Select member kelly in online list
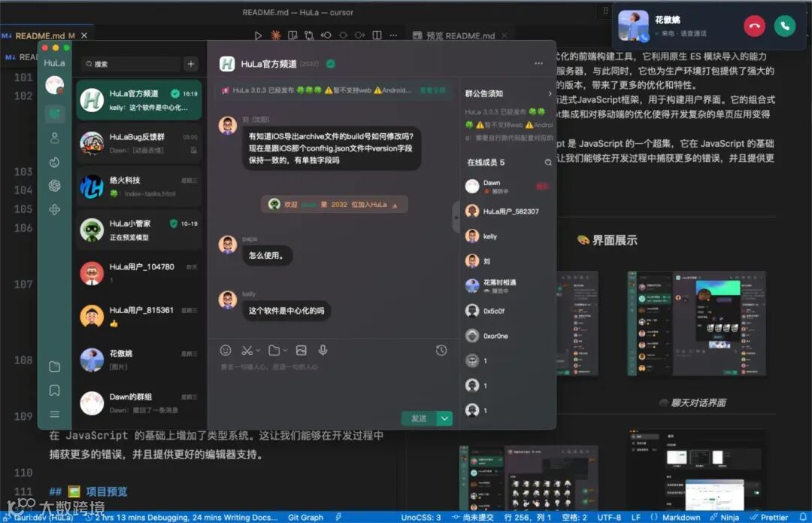This screenshot has width=812, height=523. click(x=507, y=236)
